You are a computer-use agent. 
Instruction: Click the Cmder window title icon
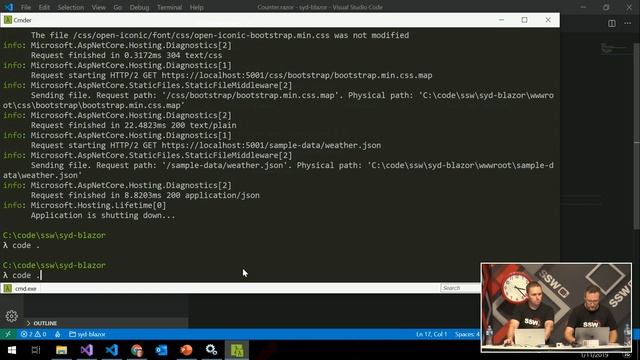(7, 20)
